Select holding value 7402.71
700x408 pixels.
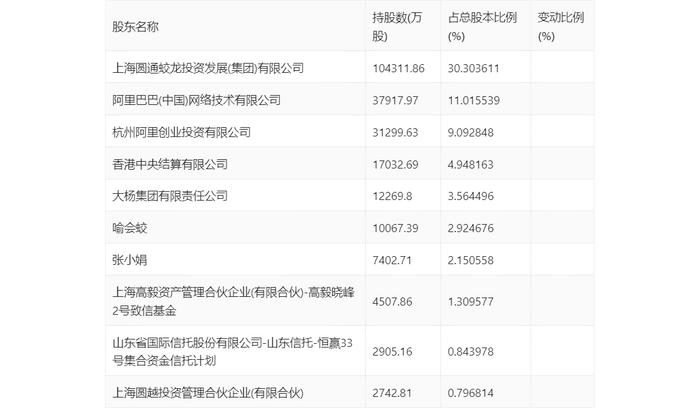392,260
